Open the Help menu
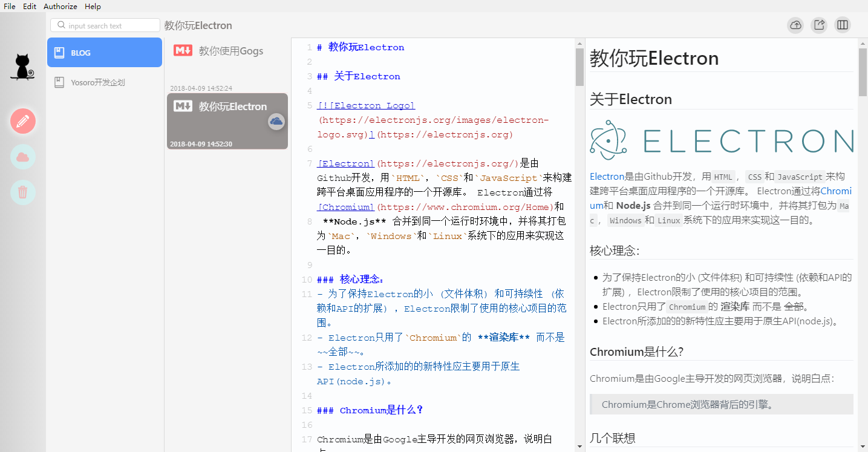Screen dimensions: 868x452 pos(93,6)
